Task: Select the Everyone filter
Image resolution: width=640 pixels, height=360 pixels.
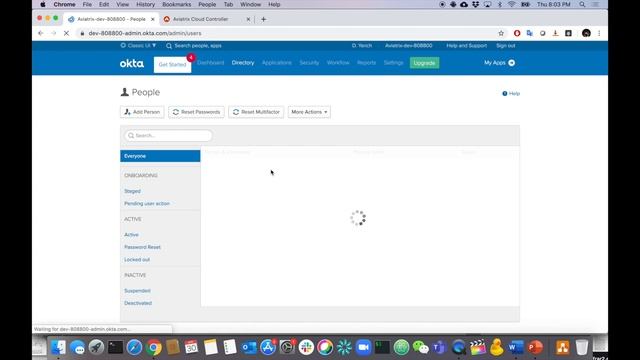Action: tap(160, 156)
